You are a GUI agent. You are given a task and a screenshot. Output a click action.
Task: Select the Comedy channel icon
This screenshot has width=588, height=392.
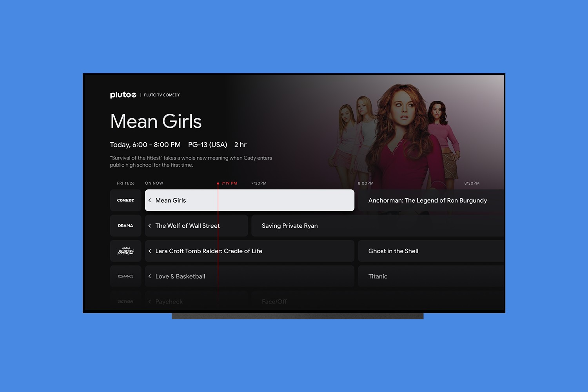pos(125,200)
